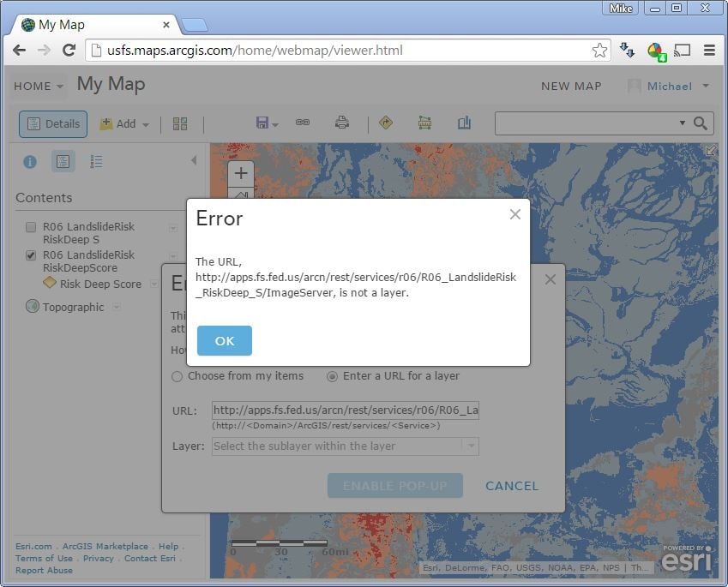728x587 pixels.
Task: Click the CANCEL link in pop-up dialog
Action: [512, 486]
